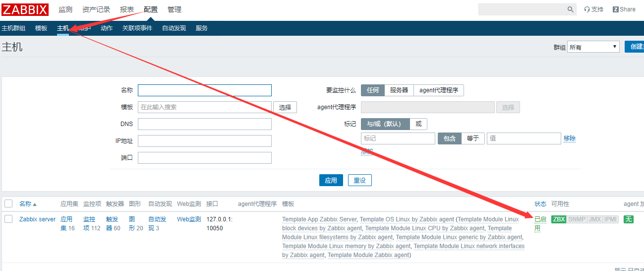Focus the IP地址 filter input
This screenshot has width=644, height=271.
point(205,141)
